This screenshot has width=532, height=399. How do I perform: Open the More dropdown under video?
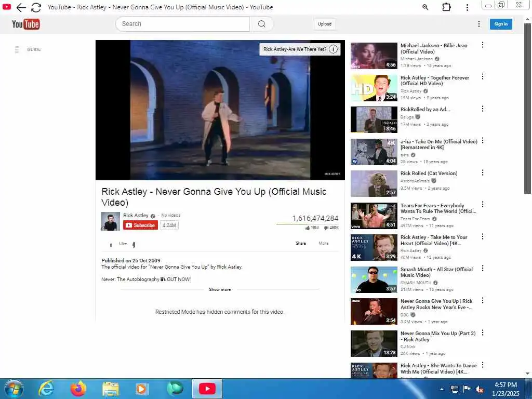[323, 243]
